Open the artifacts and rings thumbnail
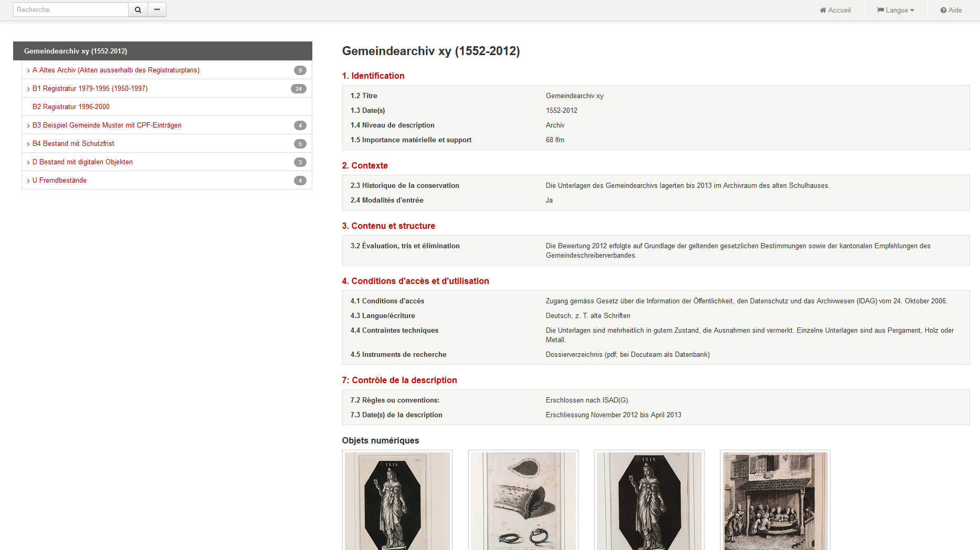Viewport: 980px width, 550px height. click(523, 500)
